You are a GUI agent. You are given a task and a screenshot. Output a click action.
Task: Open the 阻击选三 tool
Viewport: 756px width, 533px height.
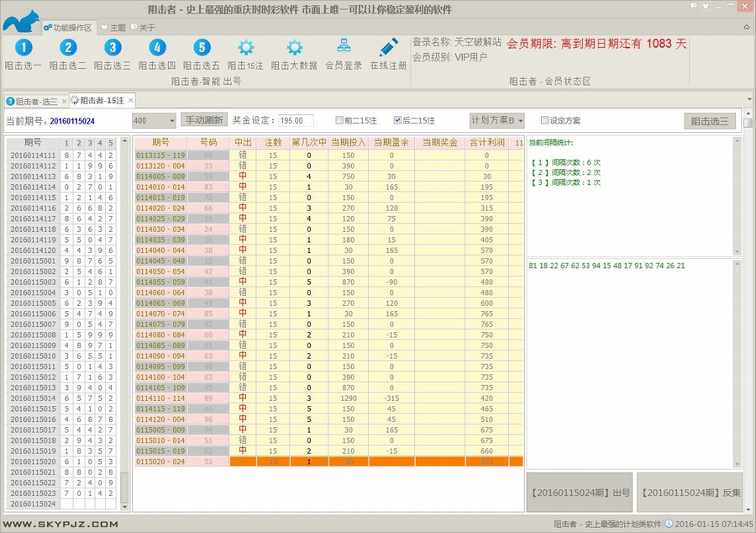(113, 49)
